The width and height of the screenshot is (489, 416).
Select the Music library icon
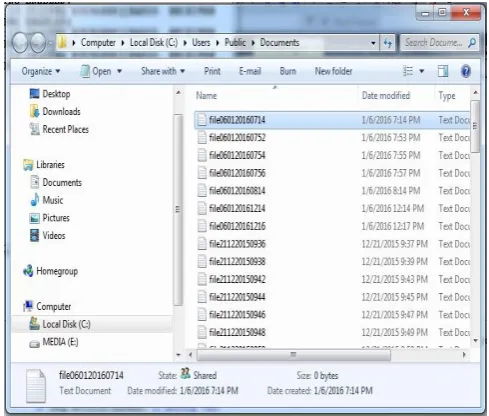tap(35, 200)
